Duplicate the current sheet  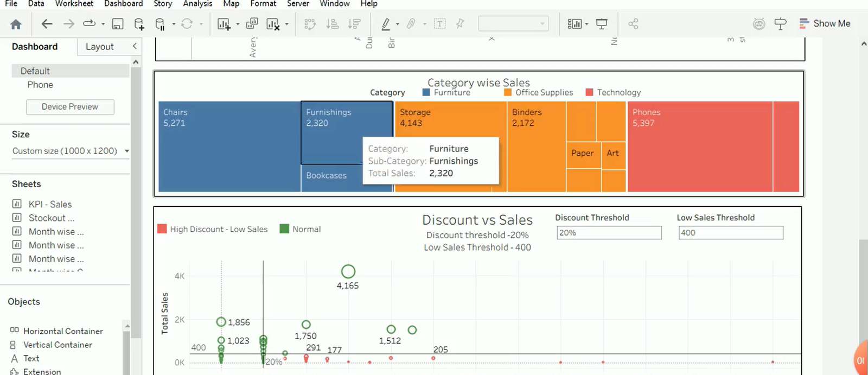(x=252, y=24)
